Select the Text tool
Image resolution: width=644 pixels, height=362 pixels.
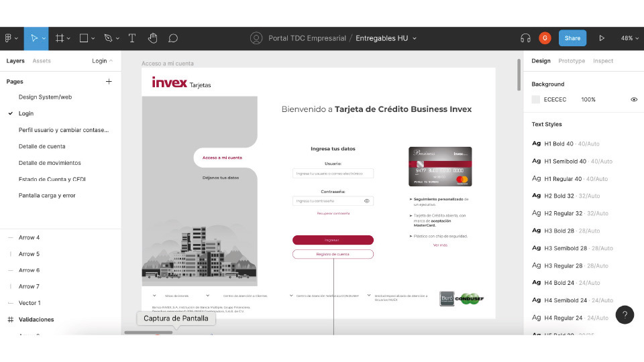[132, 38]
